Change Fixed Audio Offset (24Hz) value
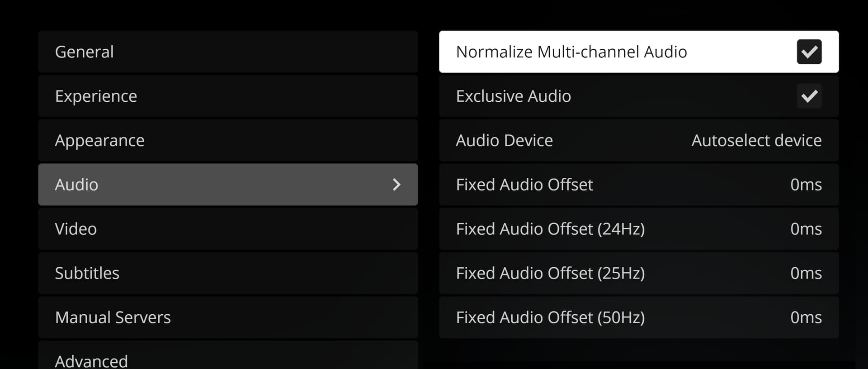The height and width of the screenshot is (369, 868). (x=806, y=229)
